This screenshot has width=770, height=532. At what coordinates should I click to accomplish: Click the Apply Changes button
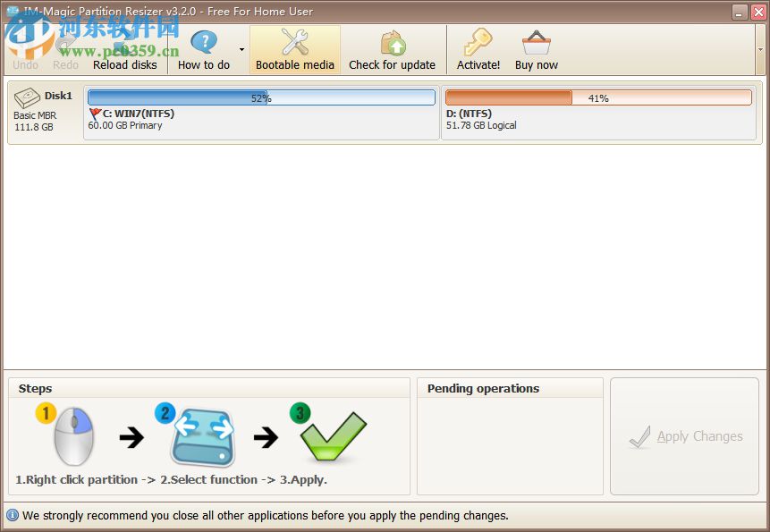[x=684, y=436]
